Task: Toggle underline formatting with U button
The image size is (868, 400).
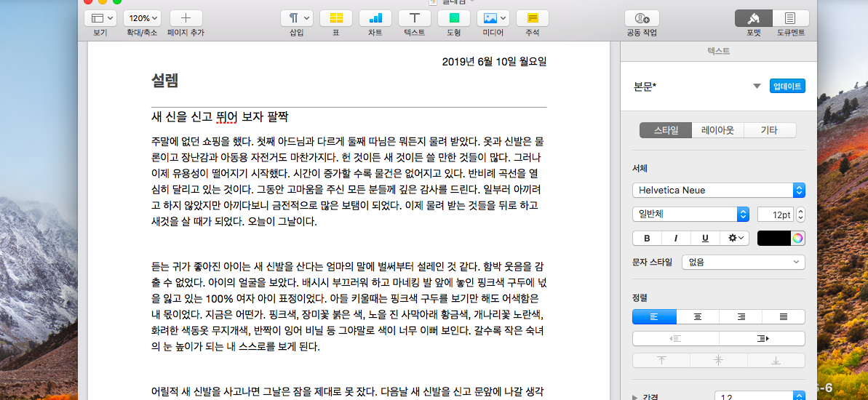Action: (705, 239)
